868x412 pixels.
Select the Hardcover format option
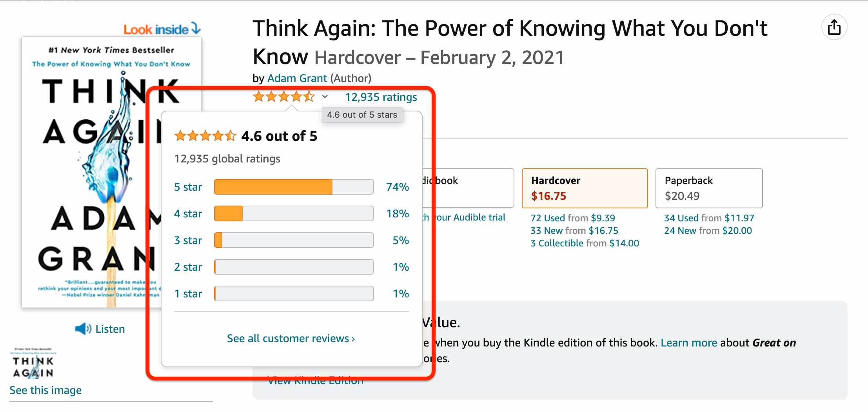(x=585, y=188)
